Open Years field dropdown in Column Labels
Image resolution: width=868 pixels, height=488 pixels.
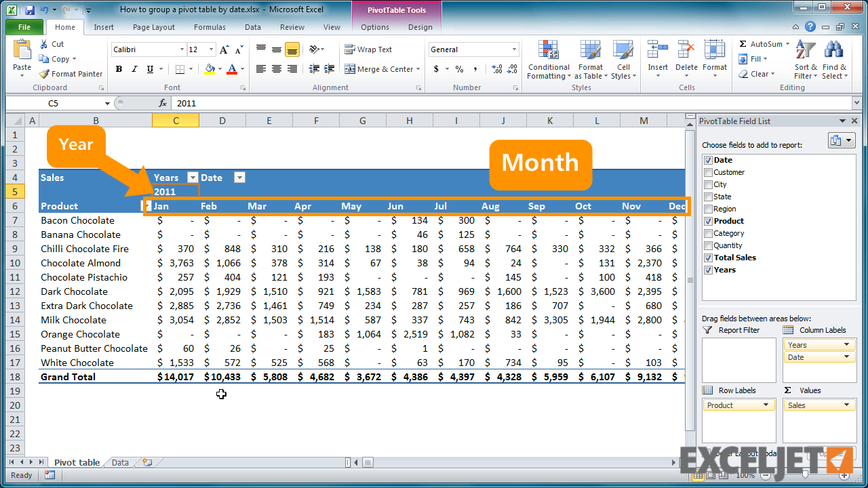point(846,345)
